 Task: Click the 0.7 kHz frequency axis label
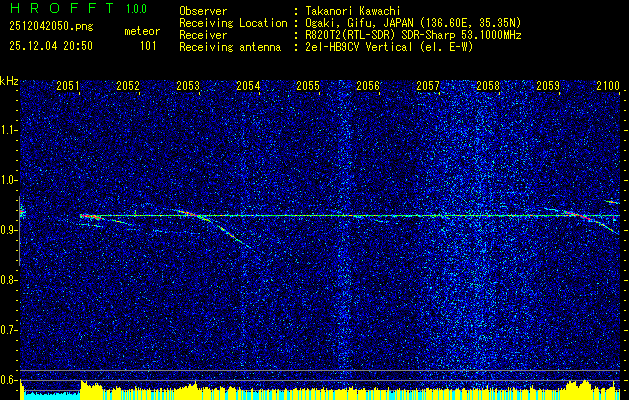click(7, 330)
